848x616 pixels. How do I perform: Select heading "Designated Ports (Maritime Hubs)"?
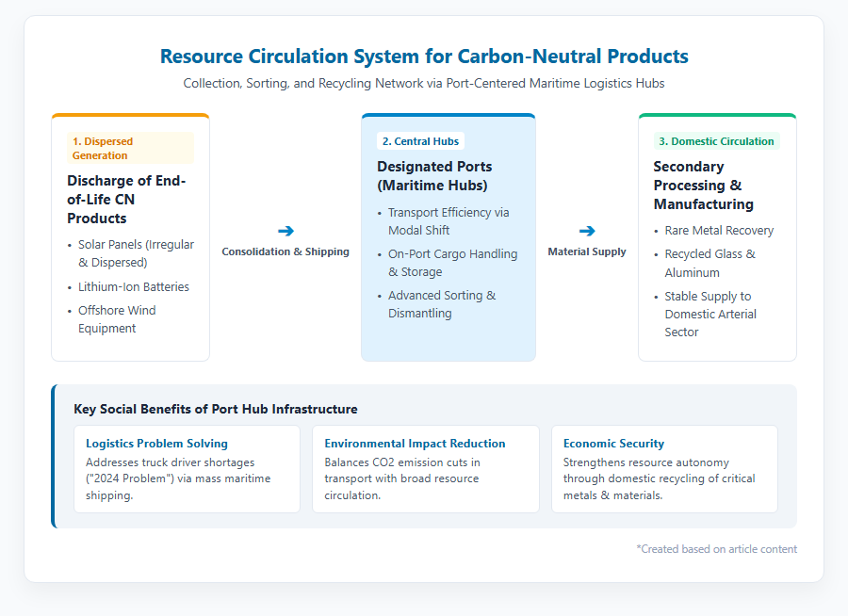pos(434,176)
